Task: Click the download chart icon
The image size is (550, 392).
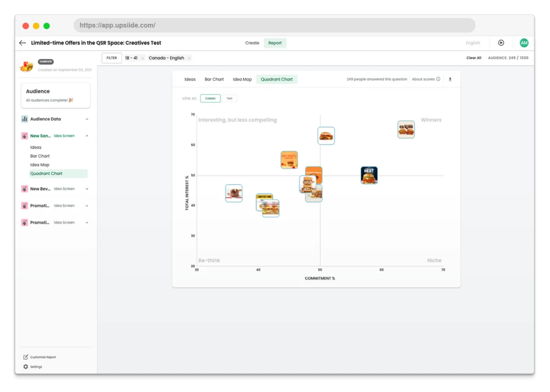Action: point(450,79)
